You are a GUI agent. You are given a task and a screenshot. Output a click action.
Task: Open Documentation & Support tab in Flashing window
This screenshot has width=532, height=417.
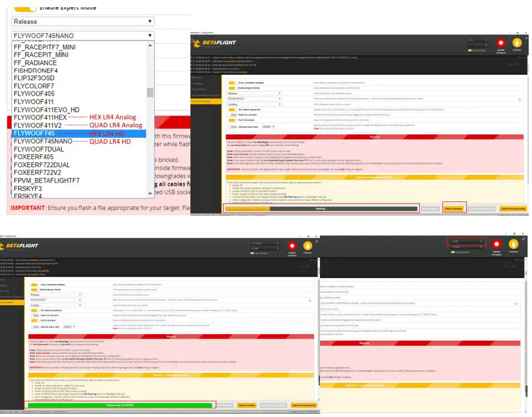coord(206,95)
